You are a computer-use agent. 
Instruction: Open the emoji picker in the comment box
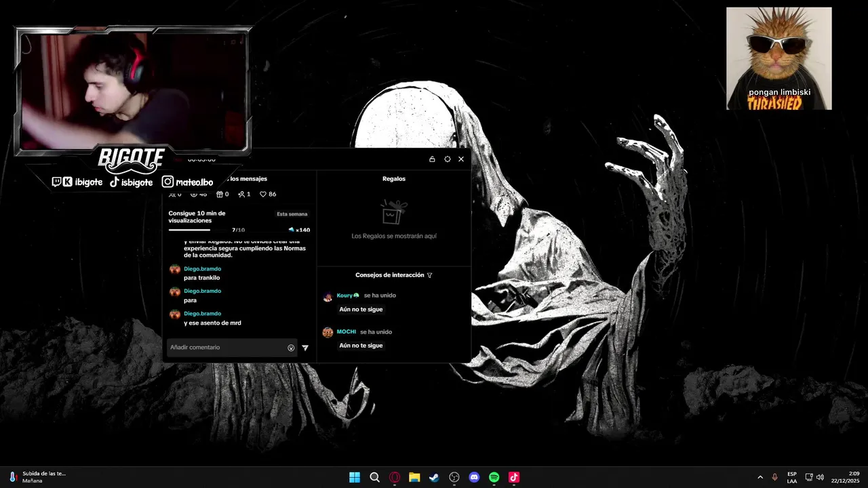point(291,348)
